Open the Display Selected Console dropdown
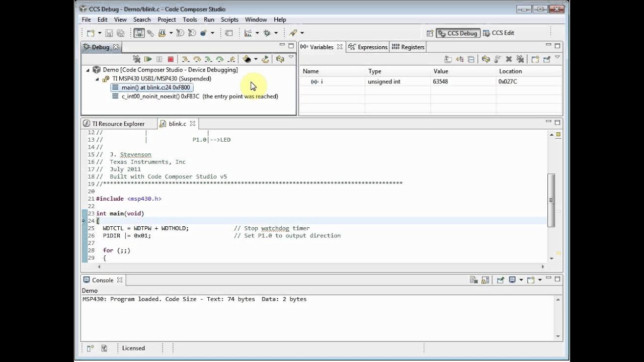Viewport: 644px width, 362px height. pyautogui.click(x=521, y=280)
